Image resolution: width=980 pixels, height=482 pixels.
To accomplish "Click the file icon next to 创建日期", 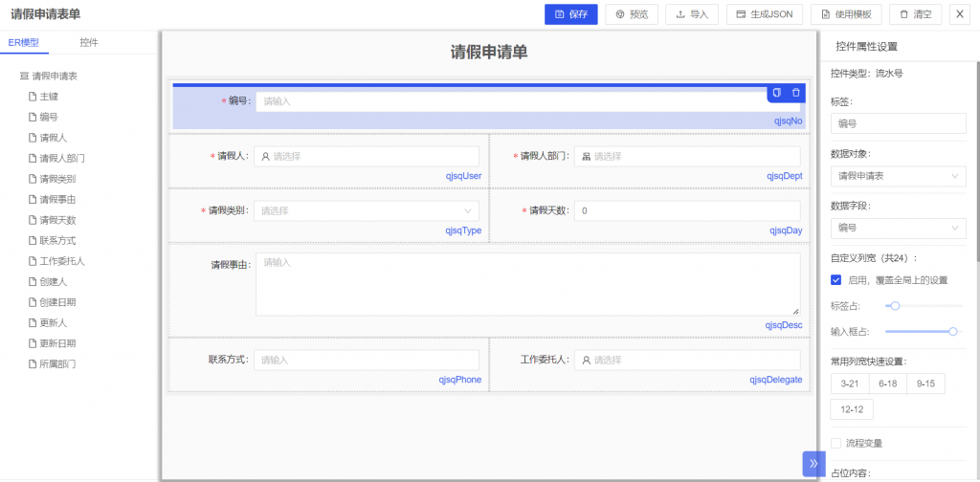I will (x=33, y=302).
